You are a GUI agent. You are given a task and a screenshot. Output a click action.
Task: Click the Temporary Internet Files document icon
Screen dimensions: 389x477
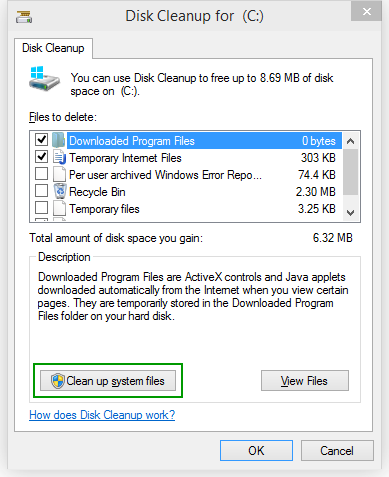pyautogui.click(x=60, y=157)
